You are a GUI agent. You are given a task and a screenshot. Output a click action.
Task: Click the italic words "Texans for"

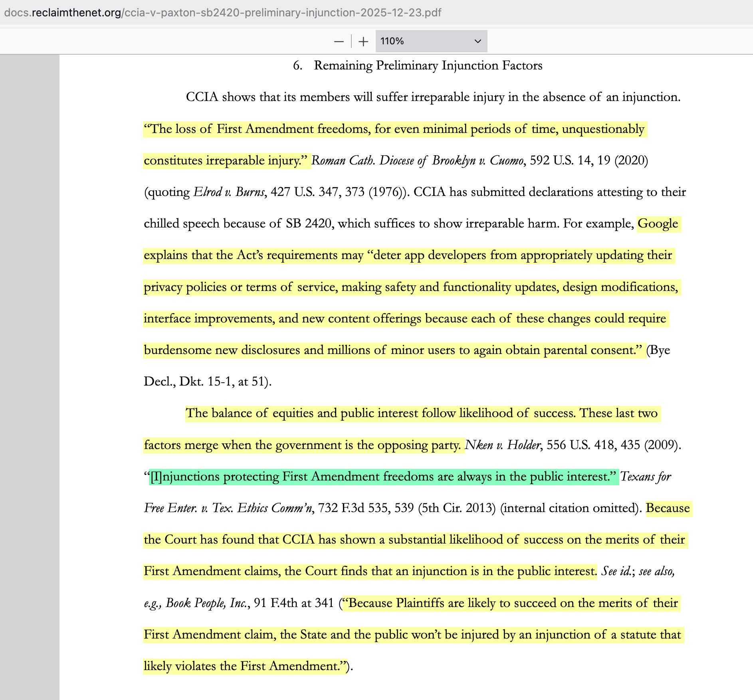coord(646,477)
